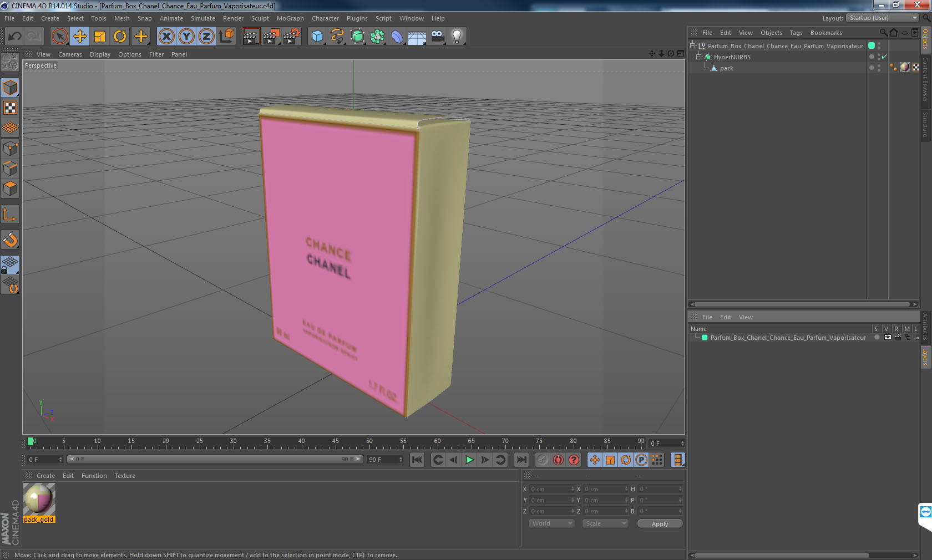This screenshot has height=560, width=932.
Task: Add a HyperNURBS generator object
Action: [x=358, y=37]
